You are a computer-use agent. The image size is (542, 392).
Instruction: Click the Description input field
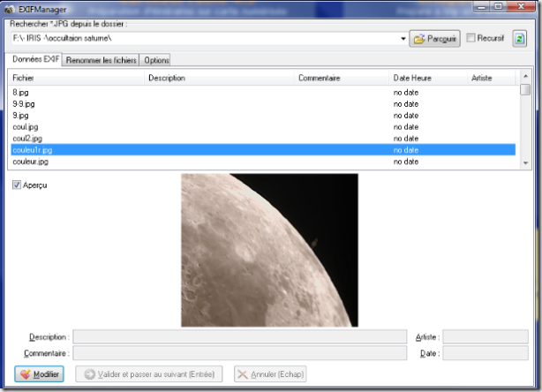click(x=238, y=337)
